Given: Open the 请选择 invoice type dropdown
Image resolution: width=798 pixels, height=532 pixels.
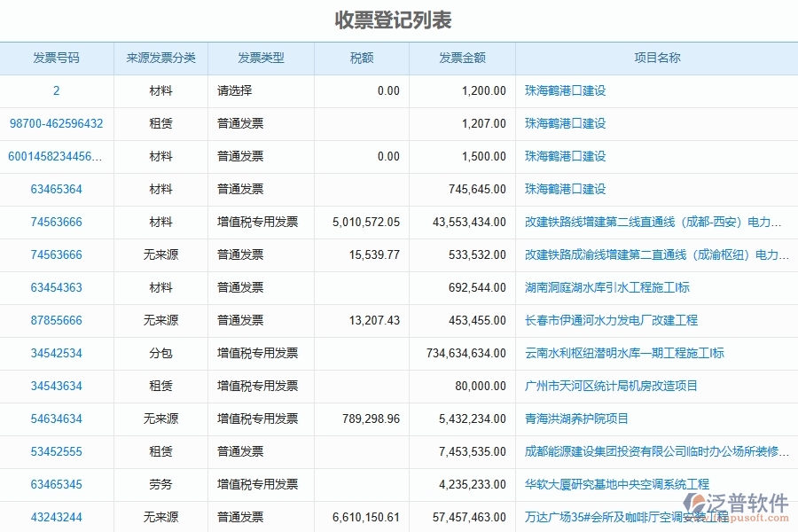Looking at the screenshot, I should pyautogui.click(x=236, y=90).
